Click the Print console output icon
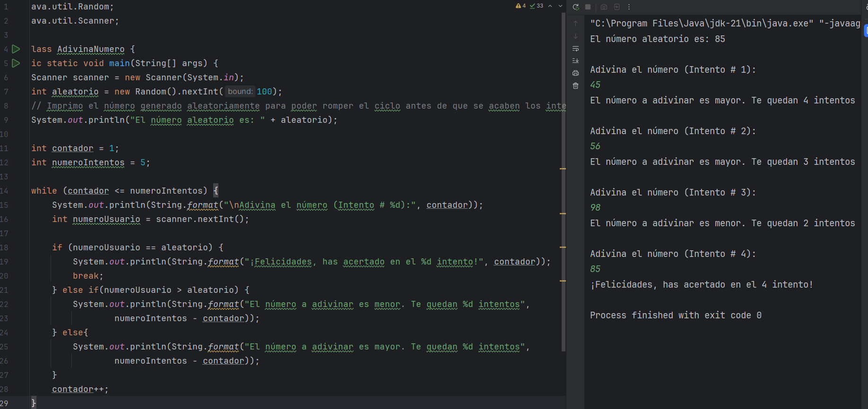Screen dimensions: 868x409 tap(575, 73)
